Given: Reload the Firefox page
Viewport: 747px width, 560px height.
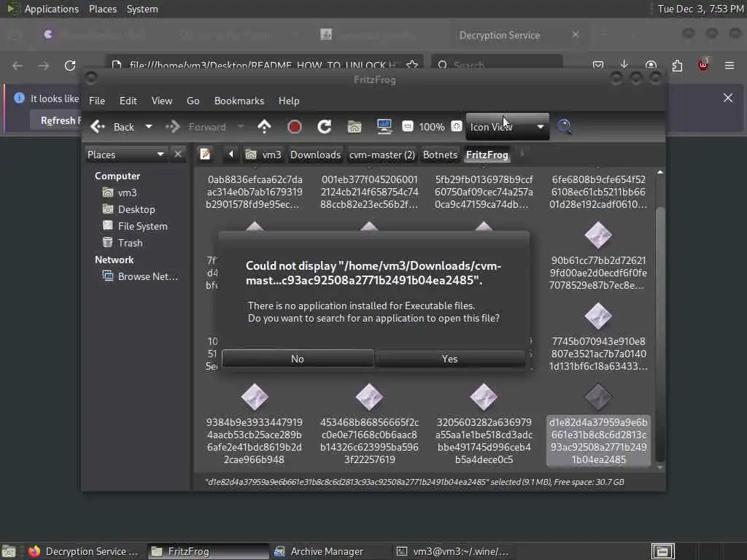Looking at the screenshot, I should pyautogui.click(x=70, y=65).
